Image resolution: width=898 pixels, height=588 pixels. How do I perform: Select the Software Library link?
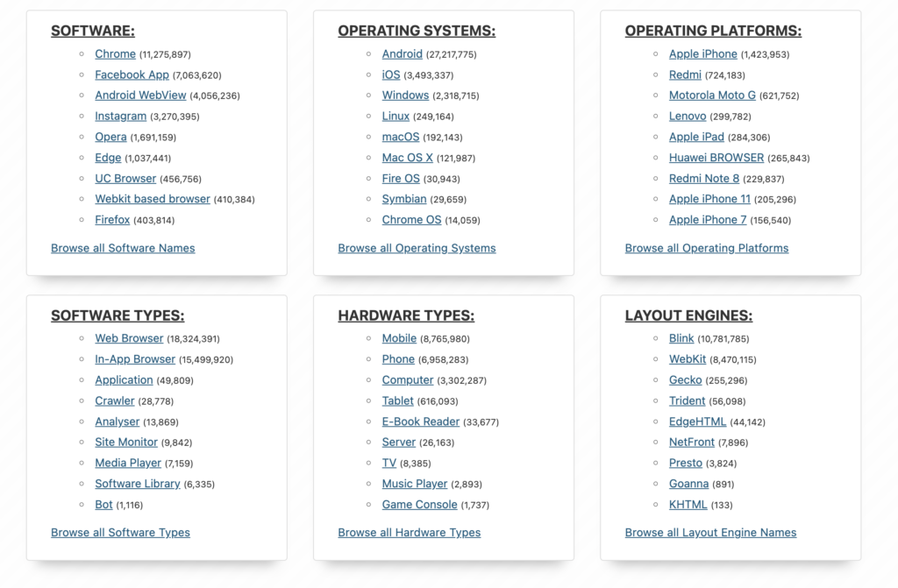pos(138,483)
